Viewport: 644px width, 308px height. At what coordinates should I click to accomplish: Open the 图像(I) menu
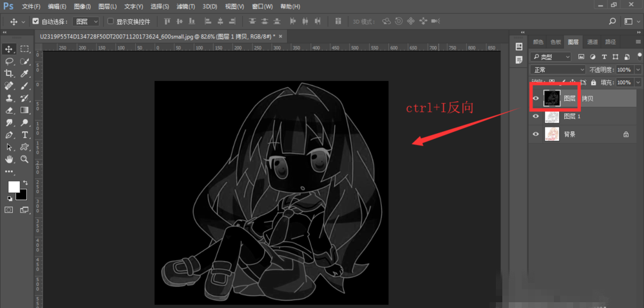[82, 6]
